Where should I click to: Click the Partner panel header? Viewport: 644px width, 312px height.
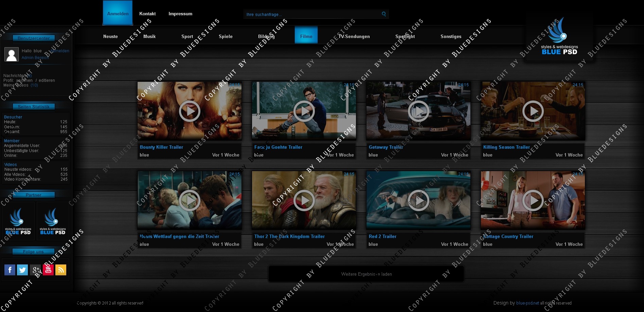(x=34, y=195)
